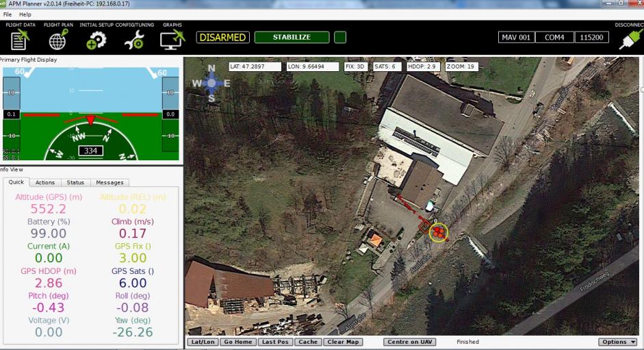Screen dimensions: 644x350
Task: Click the compass rose on map
Action: pyautogui.click(x=211, y=83)
